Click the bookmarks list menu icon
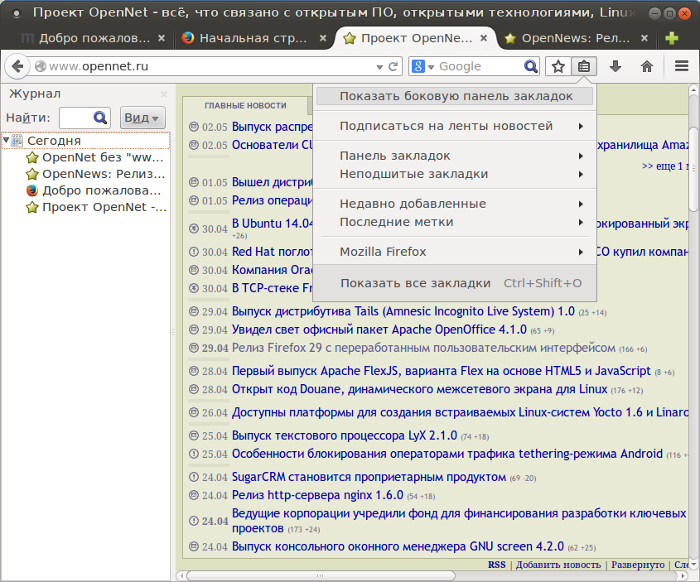The height and width of the screenshot is (582, 700). tap(584, 66)
